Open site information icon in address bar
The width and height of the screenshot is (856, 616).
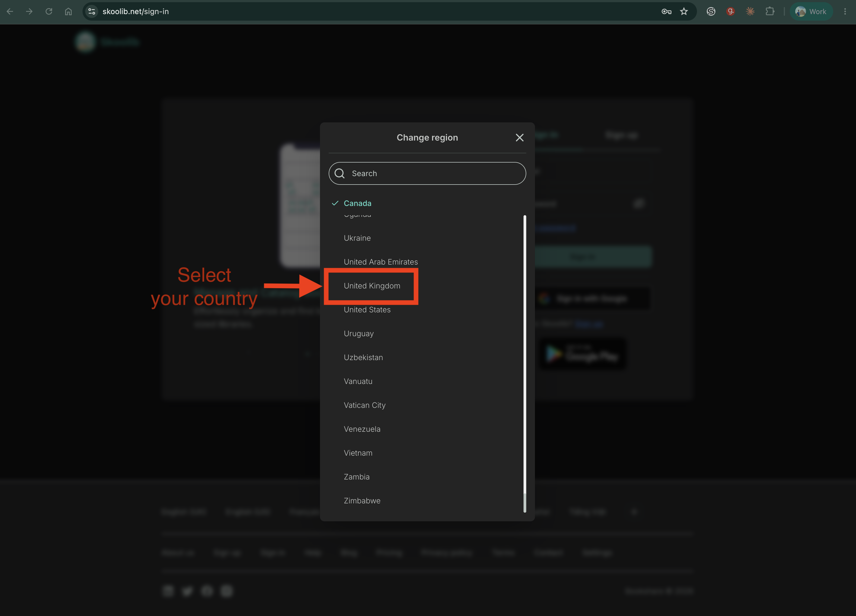coord(92,11)
